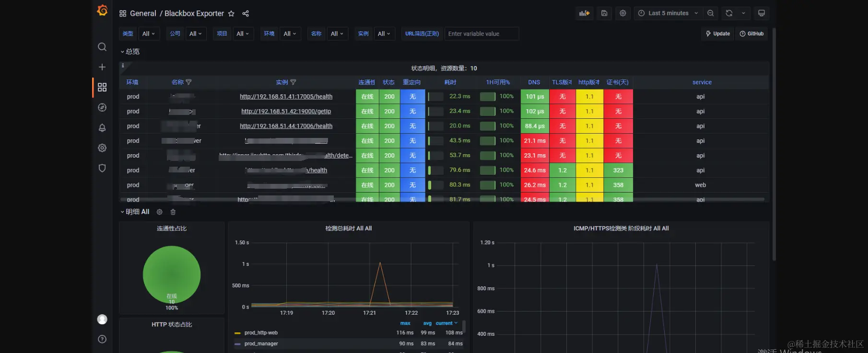Open the 检测总耗时 All All panel title
868x353 pixels.
point(349,228)
